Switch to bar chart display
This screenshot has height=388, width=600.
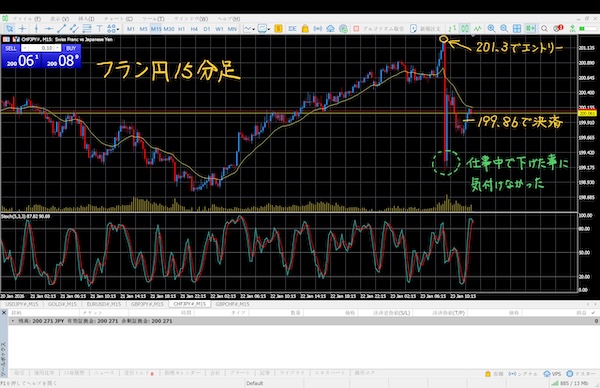452,29
